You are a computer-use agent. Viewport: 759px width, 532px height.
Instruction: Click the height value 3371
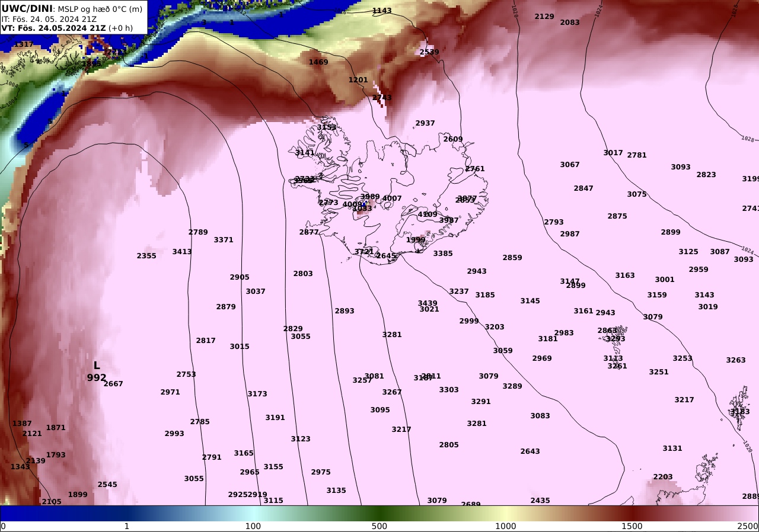pos(224,240)
